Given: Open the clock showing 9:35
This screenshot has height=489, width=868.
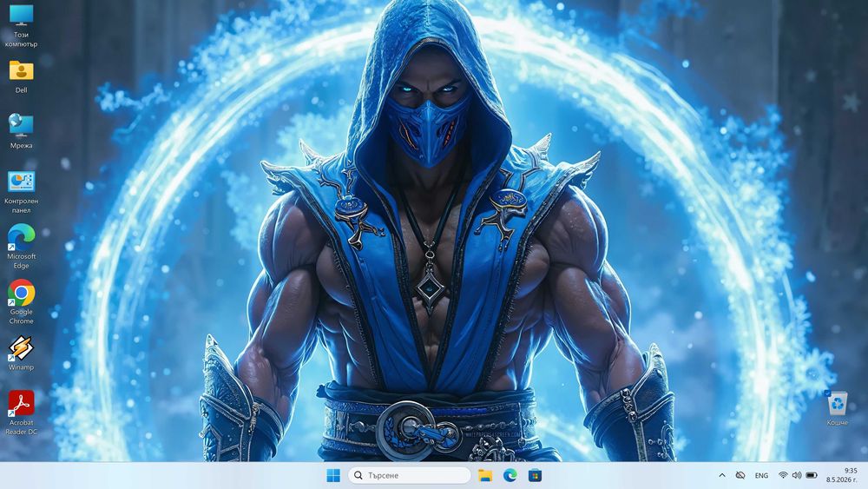Looking at the screenshot, I should [x=841, y=475].
